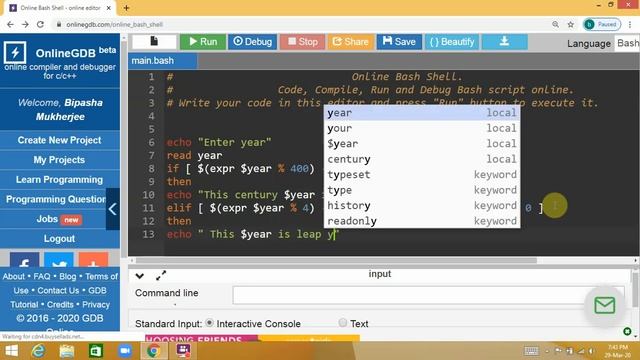This screenshot has height=360, width=640.
Task: Choose 'century' autocomplete suggestion
Action: [x=422, y=159]
